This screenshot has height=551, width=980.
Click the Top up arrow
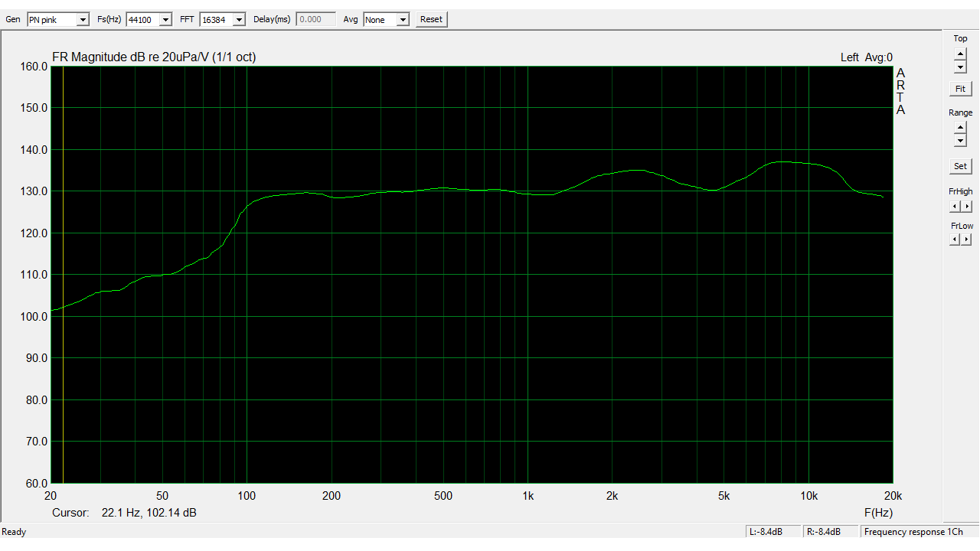960,54
